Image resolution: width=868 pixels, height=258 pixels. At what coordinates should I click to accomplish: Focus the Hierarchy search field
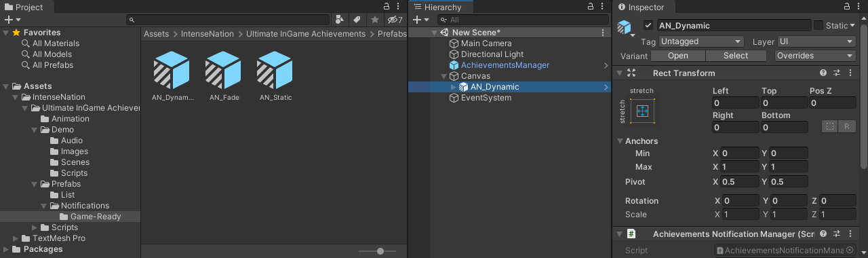[x=521, y=20]
